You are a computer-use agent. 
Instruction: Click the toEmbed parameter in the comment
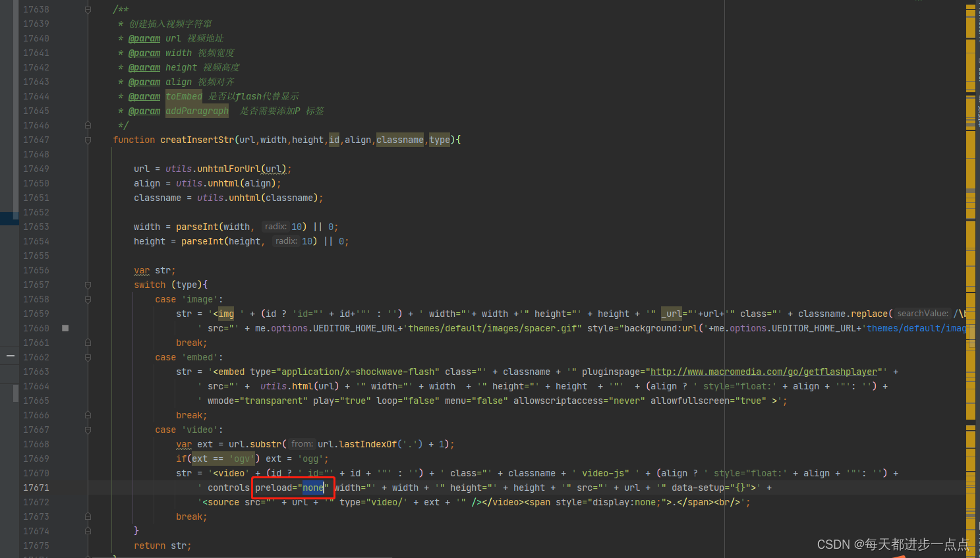(184, 96)
